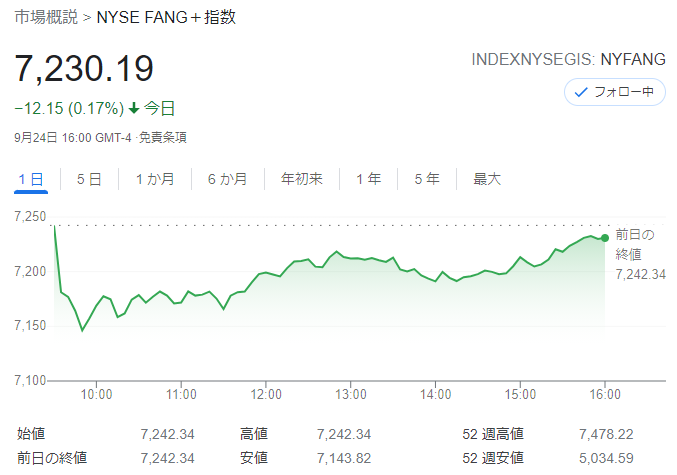
Task: Click the 14:00 time axis label
Action: click(x=435, y=394)
